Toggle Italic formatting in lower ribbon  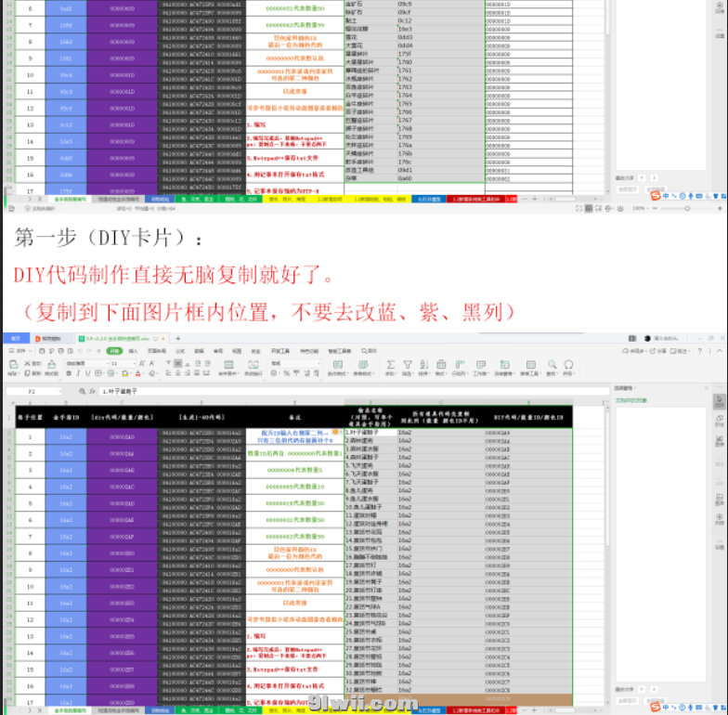click(78, 373)
